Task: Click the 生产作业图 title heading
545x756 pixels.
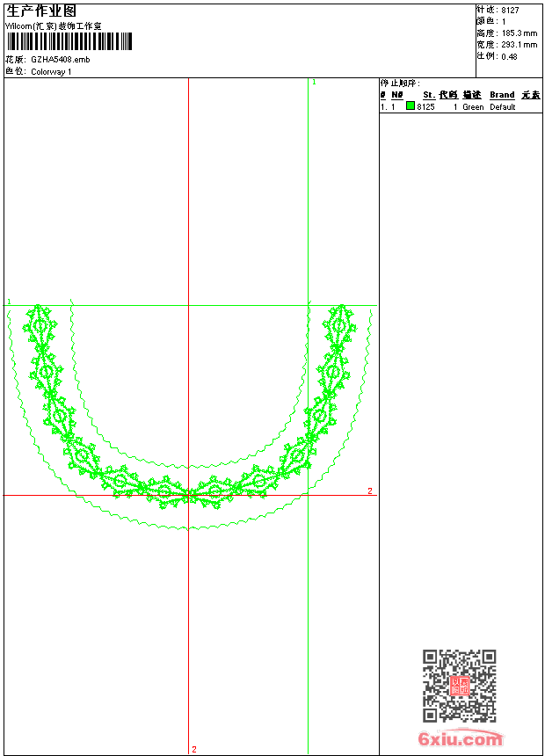Action: pos(41,11)
